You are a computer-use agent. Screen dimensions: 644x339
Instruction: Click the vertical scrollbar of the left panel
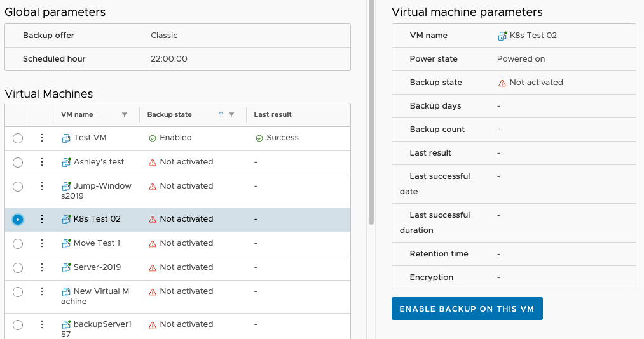click(x=371, y=112)
